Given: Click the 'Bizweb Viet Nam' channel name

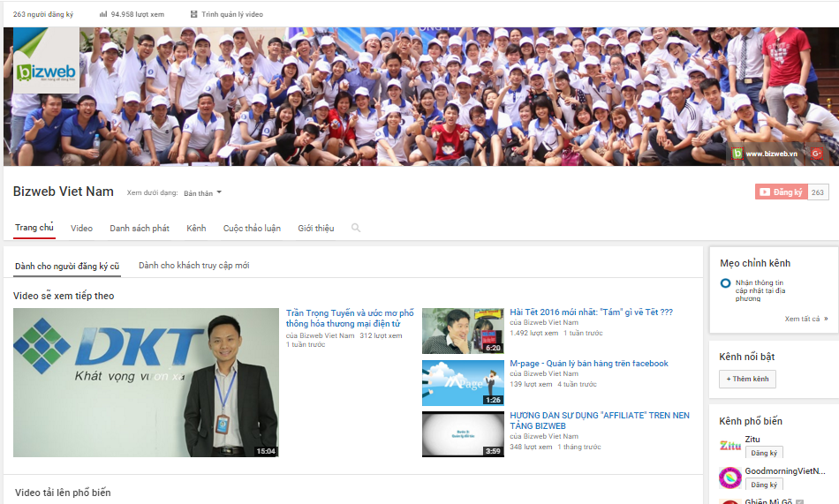Looking at the screenshot, I should (63, 192).
